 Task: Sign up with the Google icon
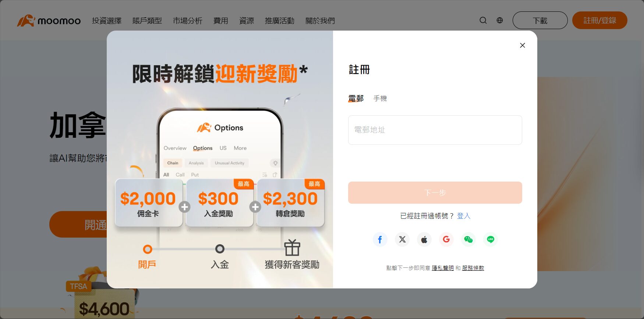(x=446, y=239)
